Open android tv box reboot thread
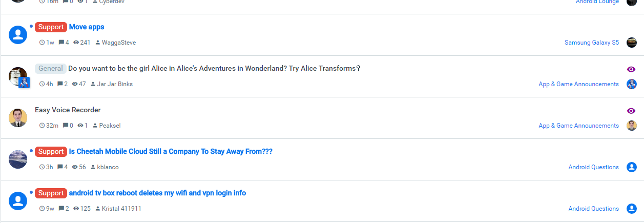The width and height of the screenshot is (644, 223). tap(157, 193)
